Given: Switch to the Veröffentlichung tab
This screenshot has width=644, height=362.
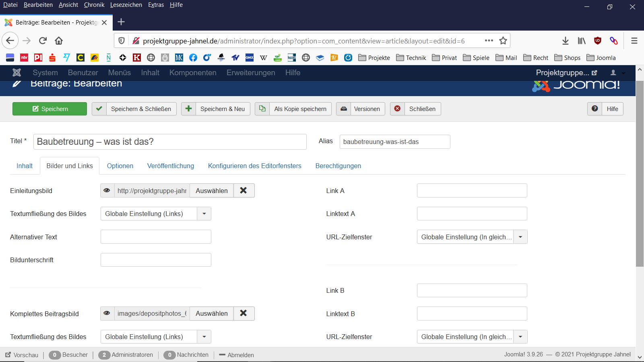Looking at the screenshot, I should tap(170, 166).
